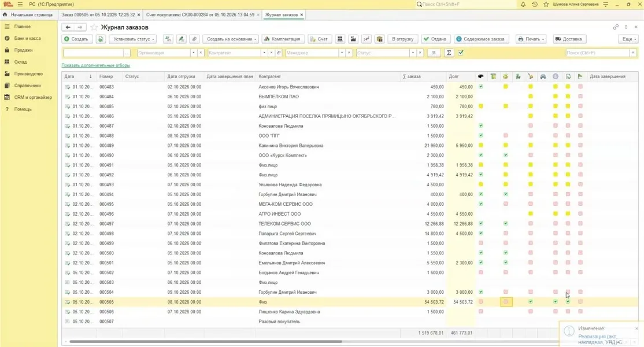
Task: Open the history clock icon
Action: (x=534, y=4)
